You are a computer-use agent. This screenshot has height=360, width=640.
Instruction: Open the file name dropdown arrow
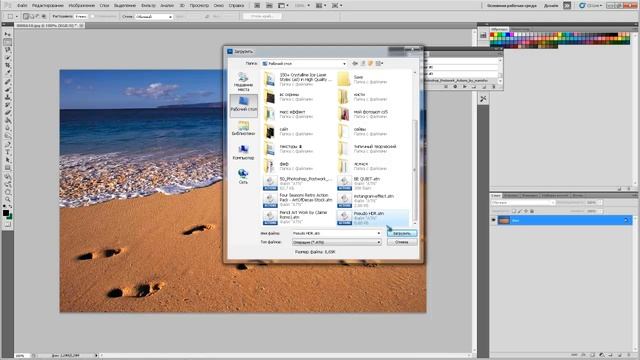[x=378, y=233]
